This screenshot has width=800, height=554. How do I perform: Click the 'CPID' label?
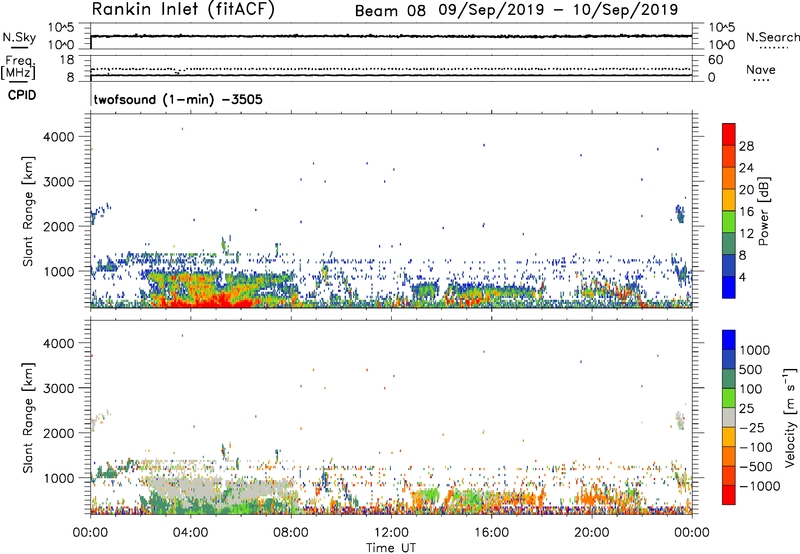pos(22,95)
